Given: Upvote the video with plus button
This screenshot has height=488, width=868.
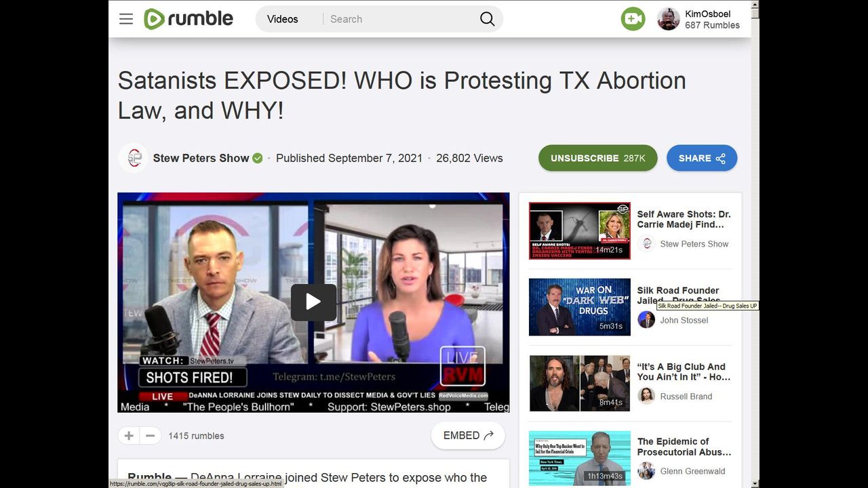Looking at the screenshot, I should click(129, 436).
